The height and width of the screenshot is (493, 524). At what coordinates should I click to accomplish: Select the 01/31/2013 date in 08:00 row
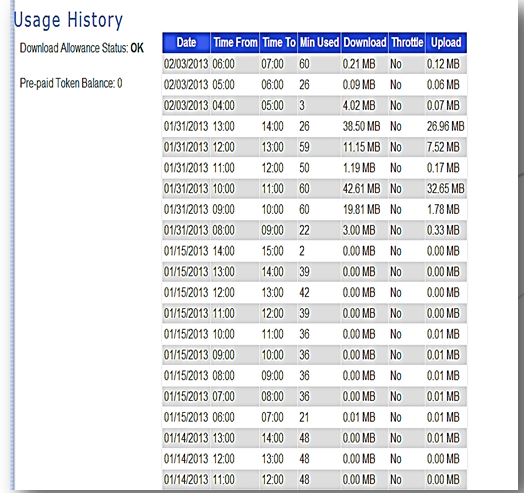186,230
